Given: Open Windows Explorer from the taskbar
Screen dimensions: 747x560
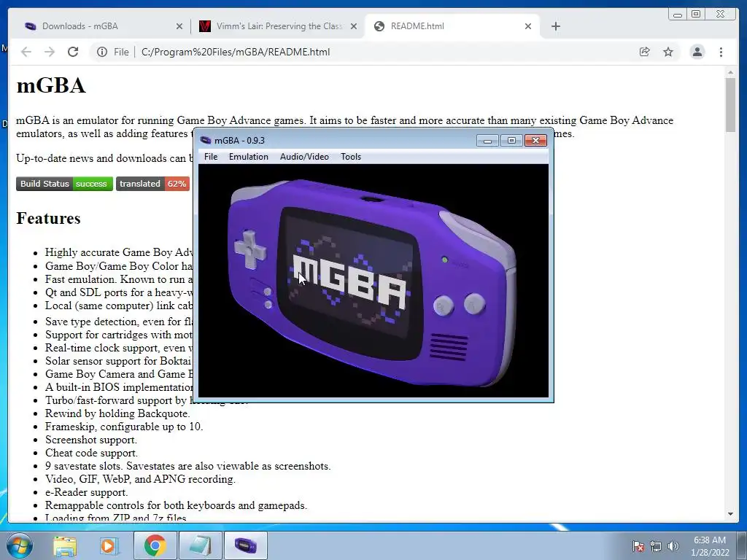Looking at the screenshot, I should [x=65, y=545].
